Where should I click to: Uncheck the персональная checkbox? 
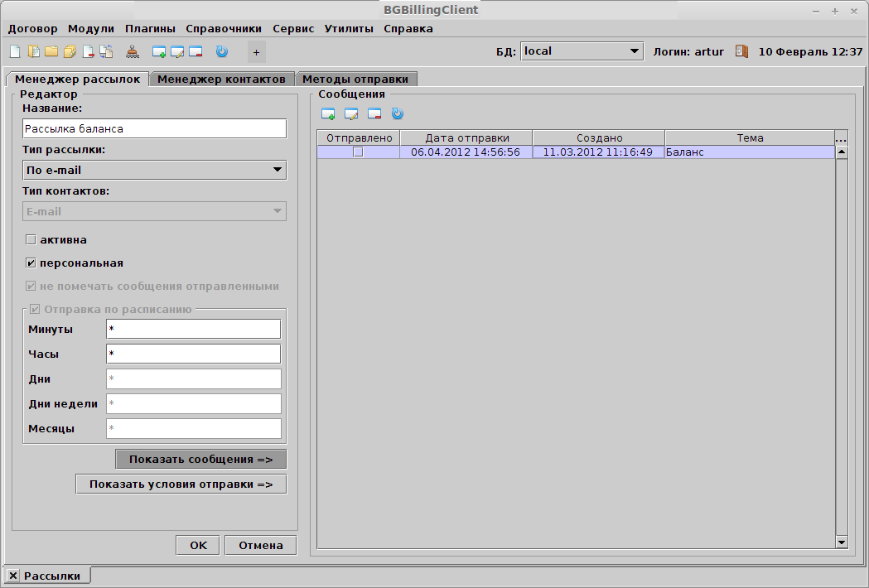31,263
